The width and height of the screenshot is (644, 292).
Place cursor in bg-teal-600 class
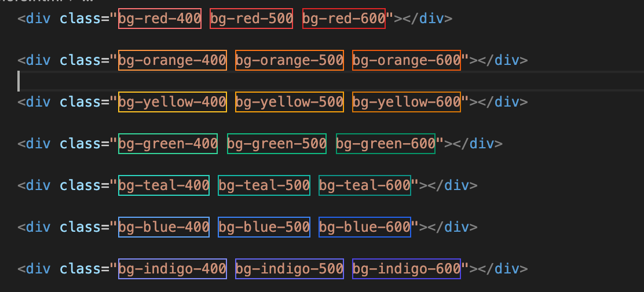pyautogui.click(x=365, y=185)
